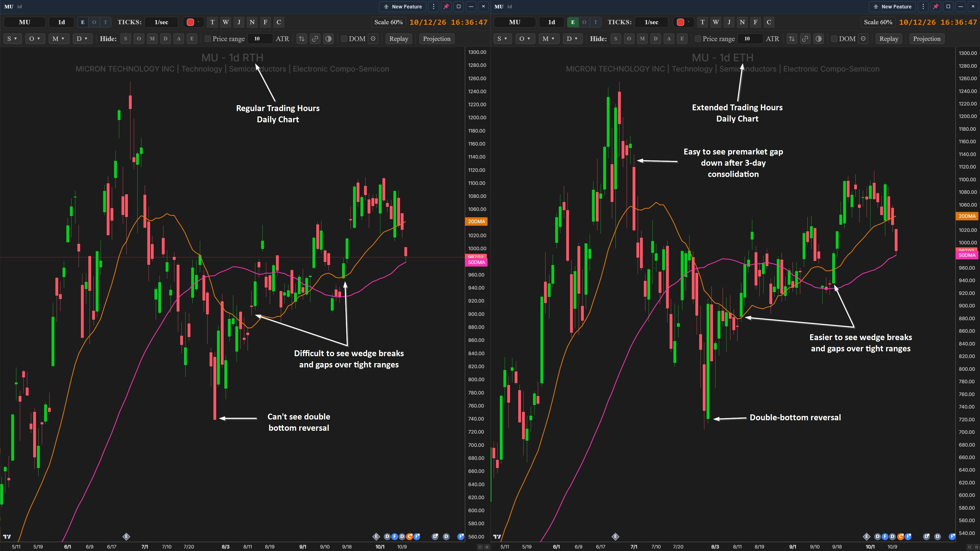This screenshot has width=980, height=551.
Task: Toggle Hide S button in left chart
Action: (126, 39)
